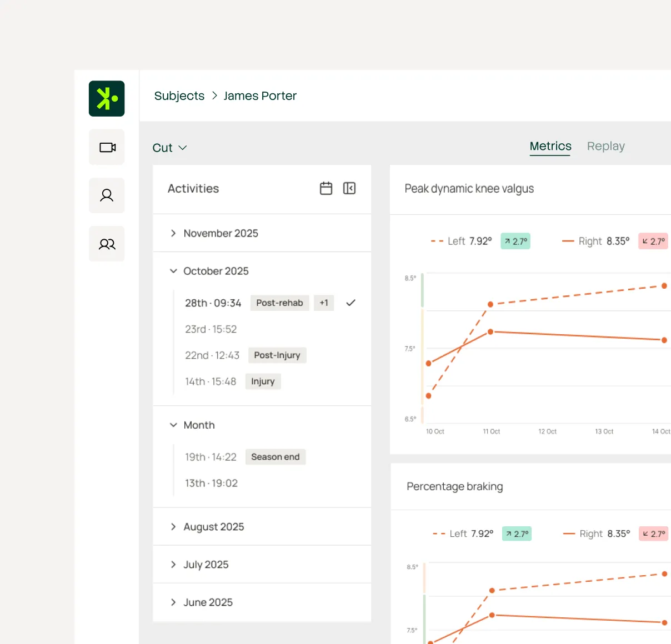Toggle the Right series in Percentage braking chart
671x644 pixels.
pos(597,534)
